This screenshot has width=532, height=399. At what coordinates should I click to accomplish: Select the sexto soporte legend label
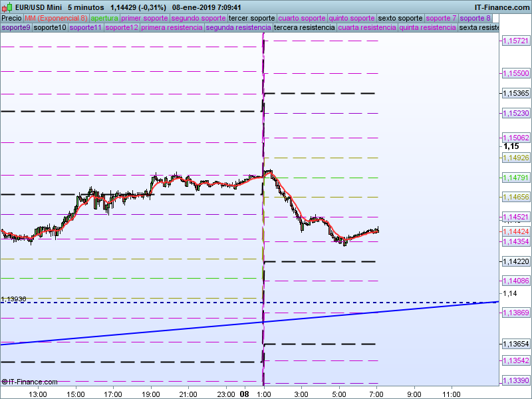(x=400, y=18)
